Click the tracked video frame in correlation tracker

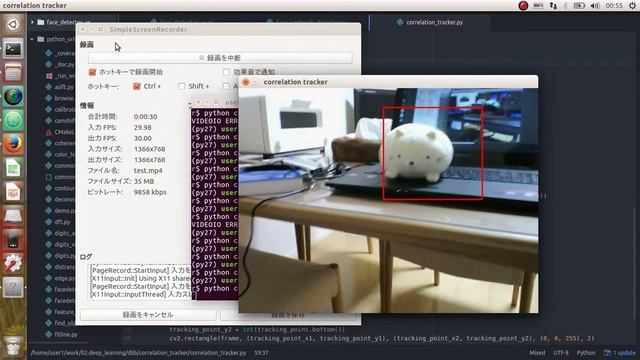[388, 200]
